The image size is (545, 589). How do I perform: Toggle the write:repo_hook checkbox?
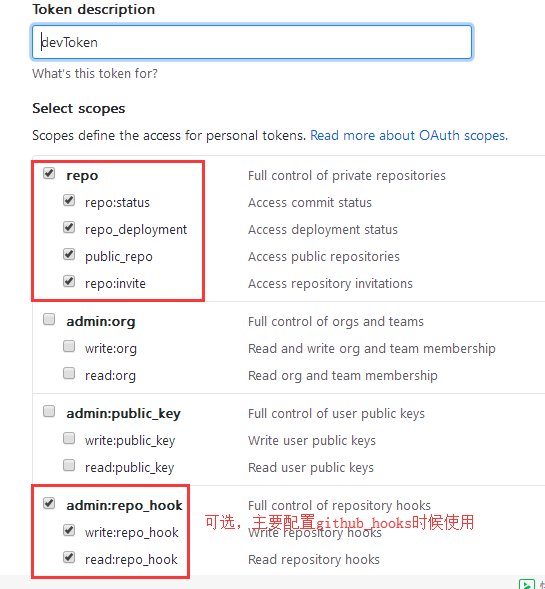pos(69,530)
